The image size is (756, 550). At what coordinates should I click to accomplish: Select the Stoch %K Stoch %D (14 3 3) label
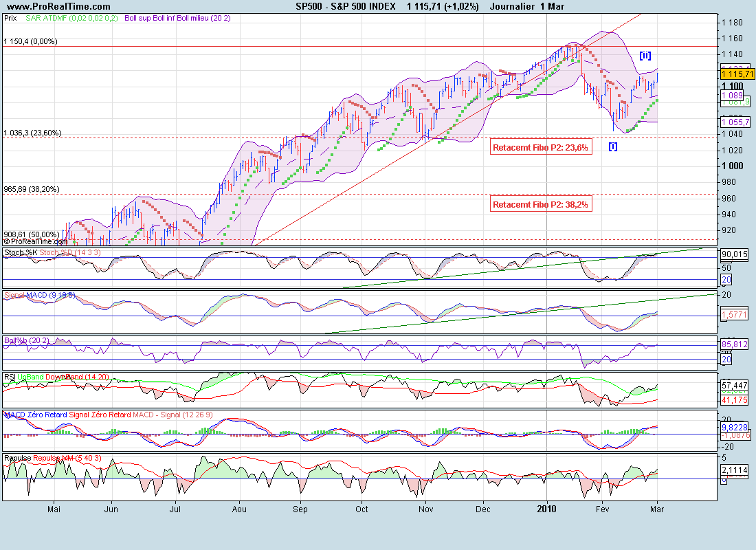[52, 252]
